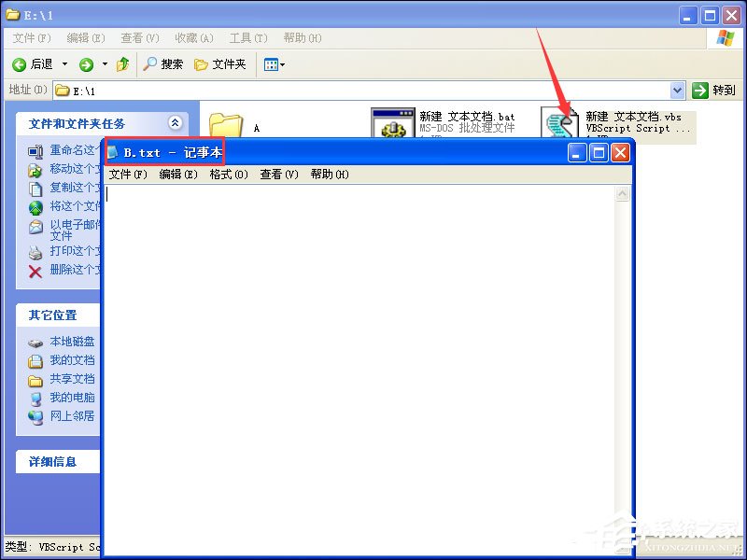747x560 pixels.
Task: Click the 搜索 search toolbar button
Action: coord(162,63)
